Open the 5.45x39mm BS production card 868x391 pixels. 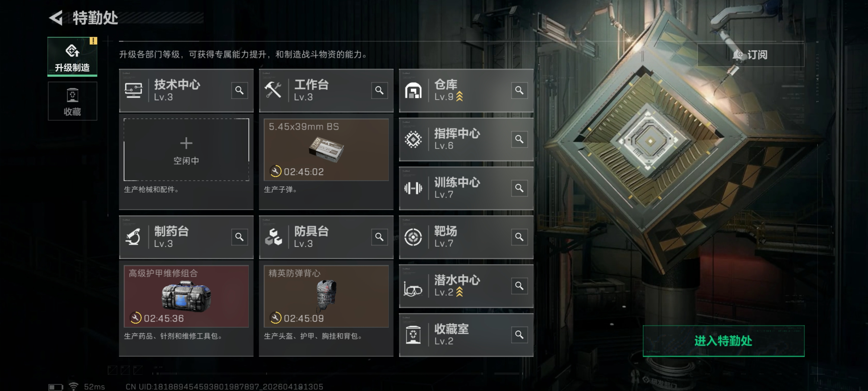tap(326, 149)
